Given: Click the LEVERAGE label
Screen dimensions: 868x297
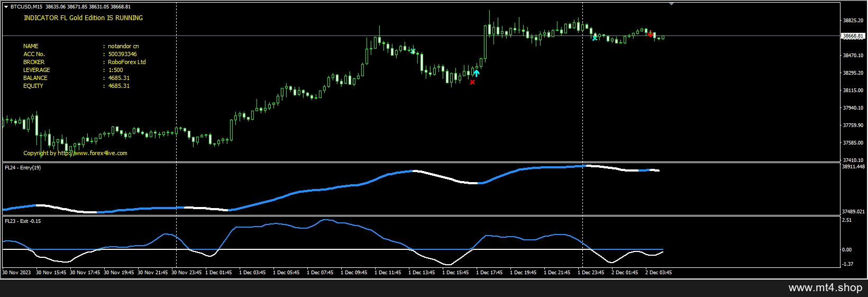Looking at the screenshot, I should tap(36, 70).
